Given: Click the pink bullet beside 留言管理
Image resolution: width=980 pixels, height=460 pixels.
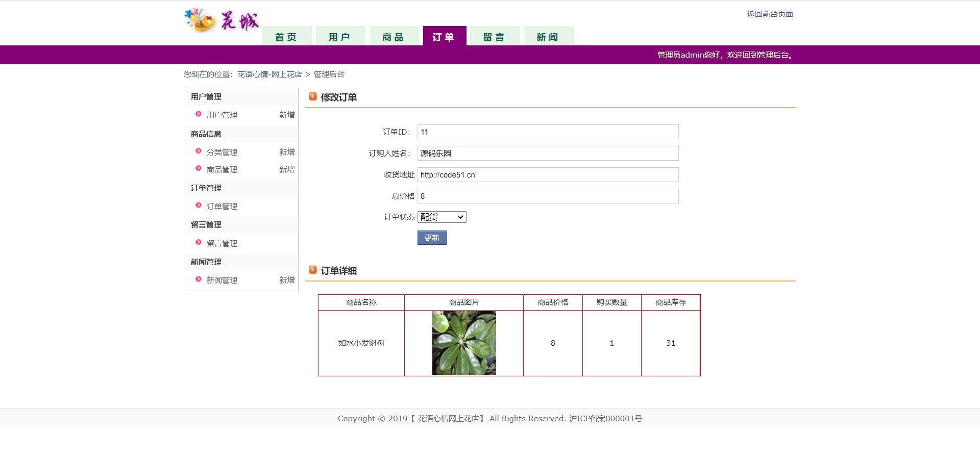Looking at the screenshot, I should pyautogui.click(x=199, y=243).
